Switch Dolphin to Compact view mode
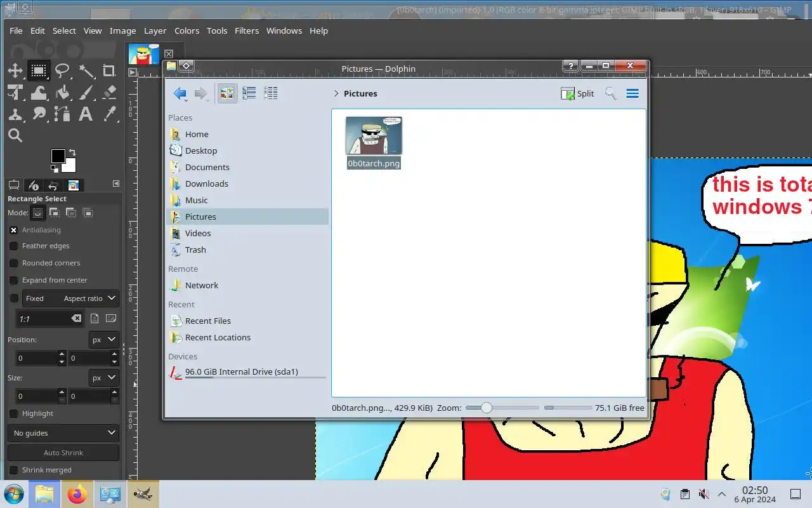The width and height of the screenshot is (812, 508). 249,93
